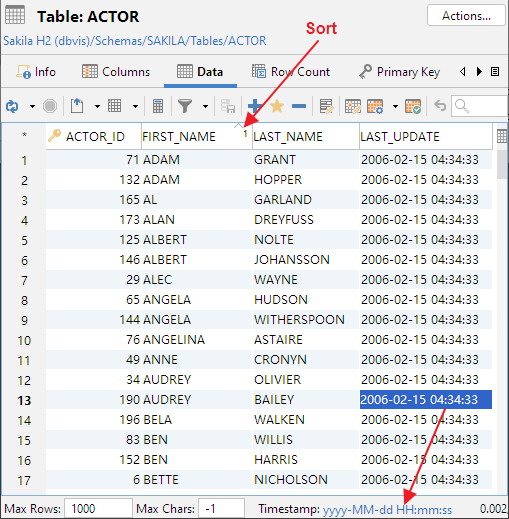Click the undo edits arrow icon
Screen dimensions: 509x519
tap(440, 106)
